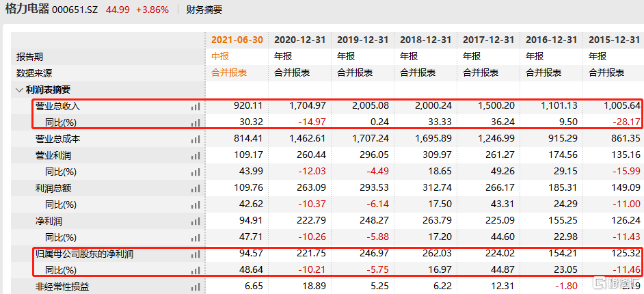Open chart icon for 归属母公司股东的净利润 同比(%) row
The image size is (644, 294).
tap(196, 270)
